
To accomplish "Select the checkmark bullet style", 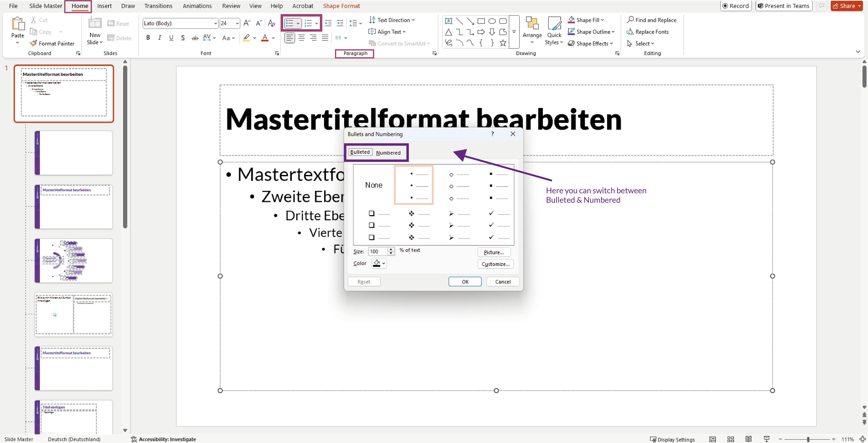I will (499, 225).
